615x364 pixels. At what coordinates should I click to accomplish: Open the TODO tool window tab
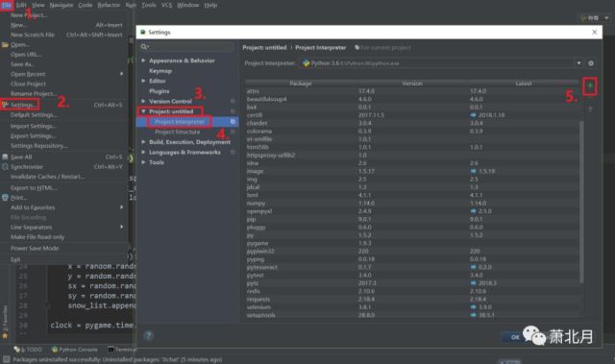click(x=28, y=349)
